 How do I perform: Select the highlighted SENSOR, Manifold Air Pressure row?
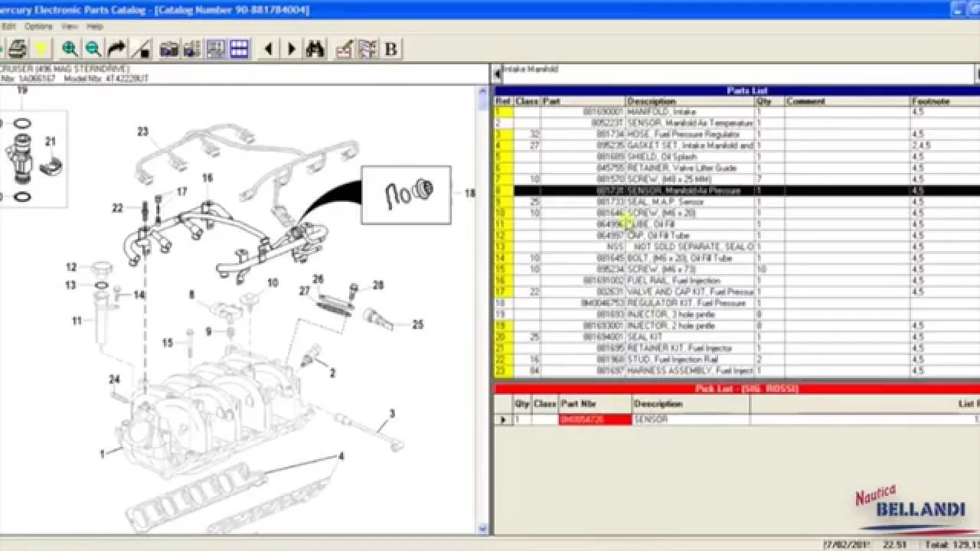coord(737,191)
